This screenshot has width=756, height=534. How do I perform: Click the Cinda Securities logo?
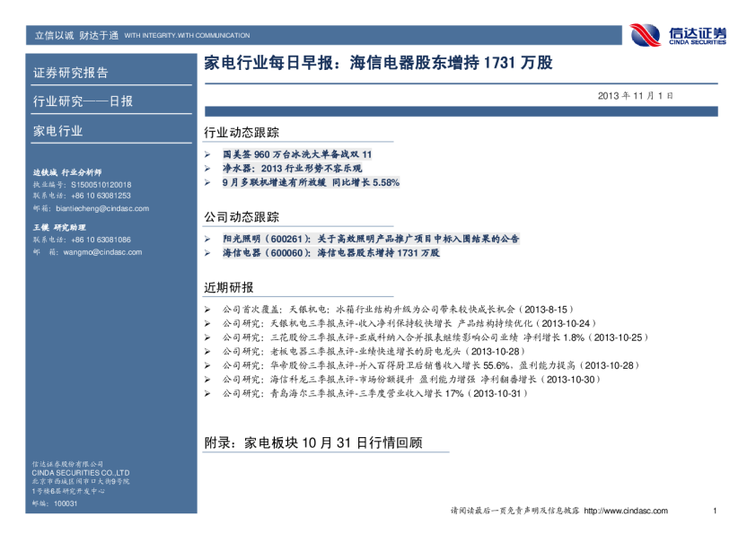click(x=678, y=35)
